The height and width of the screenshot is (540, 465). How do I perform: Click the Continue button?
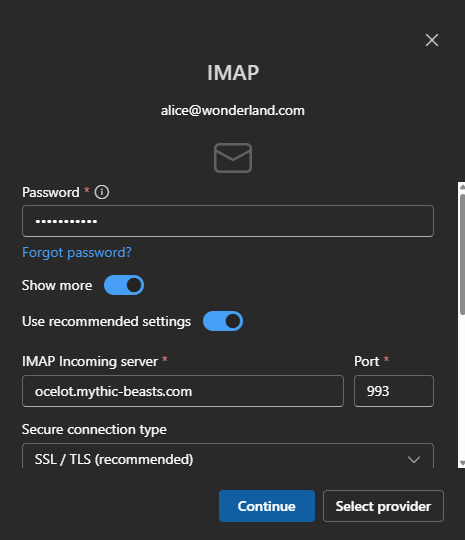pos(267,506)
